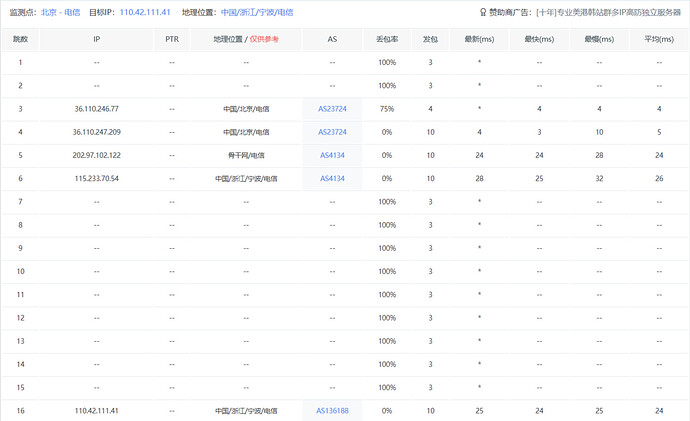Select IP 115.233.70.54 in hop 6
The width and height of the screenshot is (690, 421).
(96, 179)
